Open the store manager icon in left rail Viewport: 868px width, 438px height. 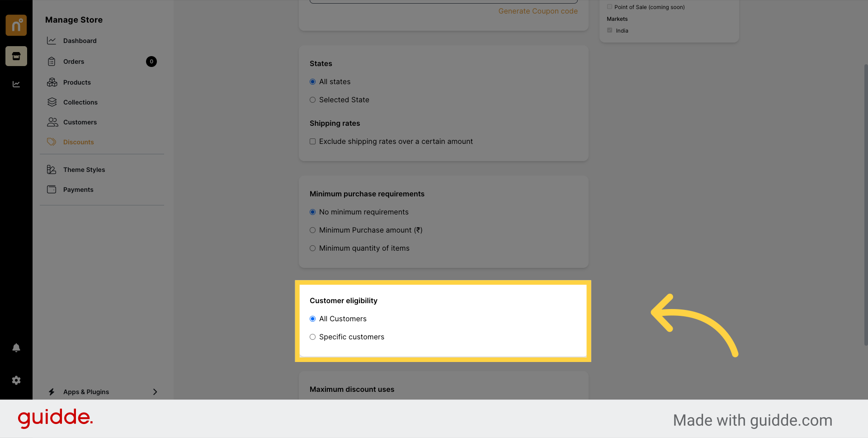[x=16, y=56]
